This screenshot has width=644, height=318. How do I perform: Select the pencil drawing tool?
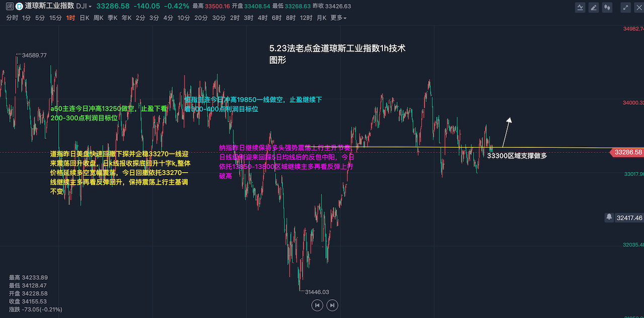click(594, 7)
